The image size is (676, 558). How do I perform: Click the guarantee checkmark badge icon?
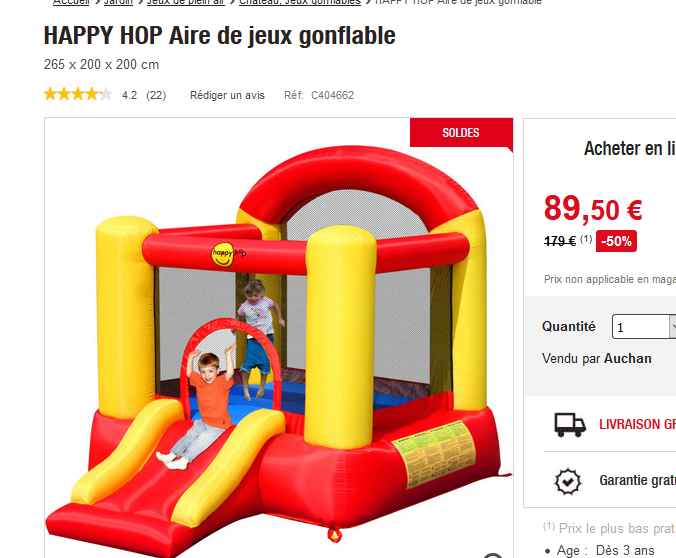click(567, 481)
